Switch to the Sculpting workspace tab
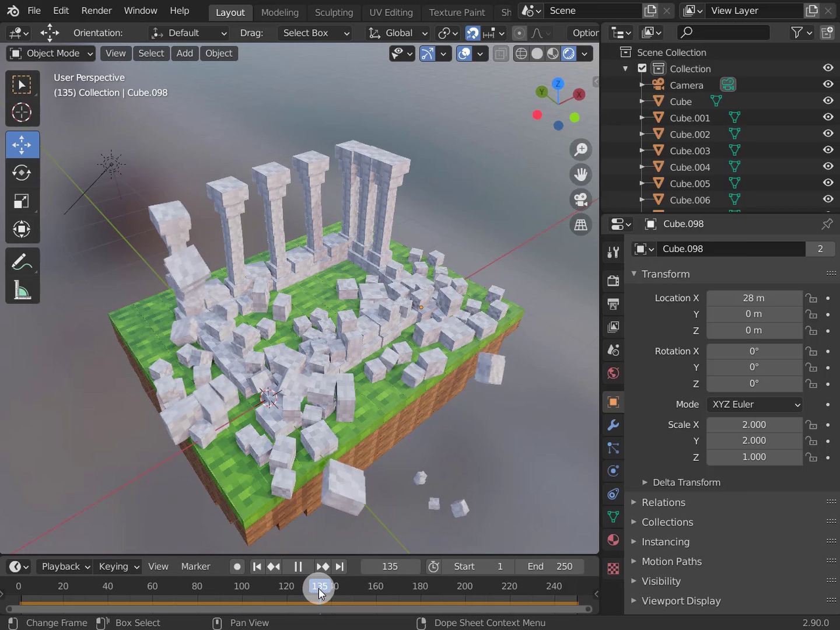The height and width of the screenshot is (630, 840). 334,12
